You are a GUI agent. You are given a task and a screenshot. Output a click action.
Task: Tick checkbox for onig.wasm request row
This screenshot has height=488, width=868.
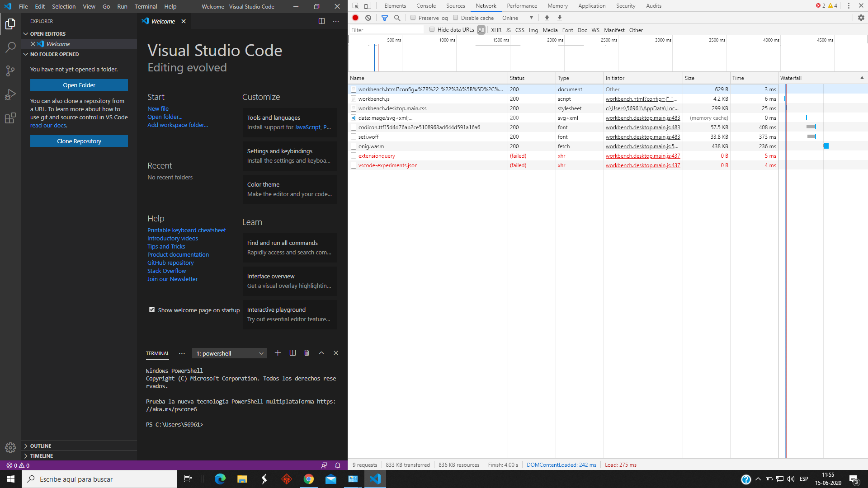point(354,146)
